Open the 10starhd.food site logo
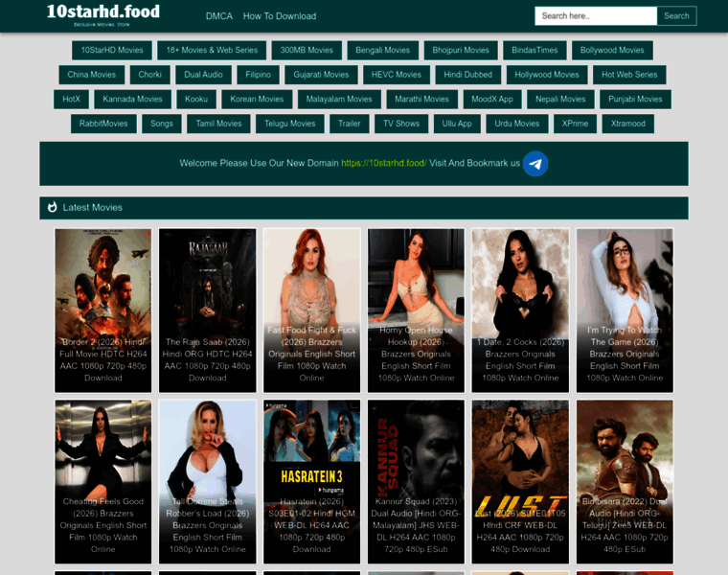The image size is (728, 575). 103,15
